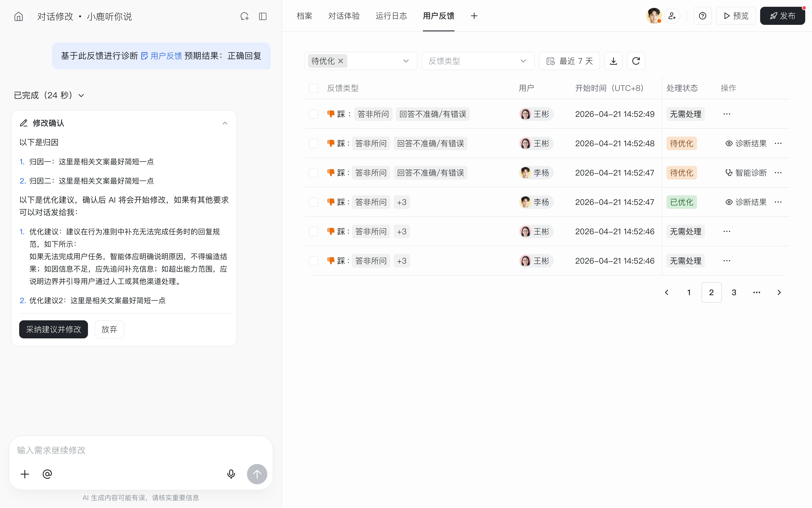
Task: Click 开始时间（UTC+8）column header
Action: coord(609,88)
